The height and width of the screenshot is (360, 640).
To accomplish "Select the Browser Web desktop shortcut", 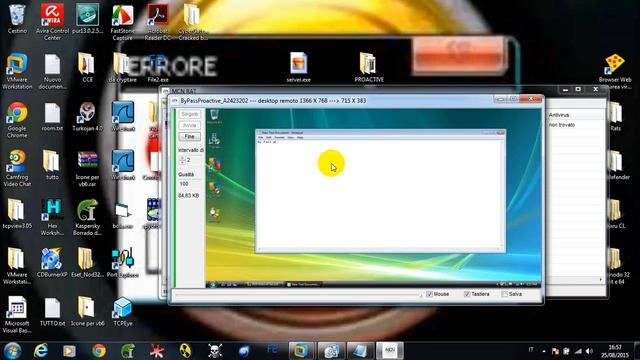I will 615,71.
